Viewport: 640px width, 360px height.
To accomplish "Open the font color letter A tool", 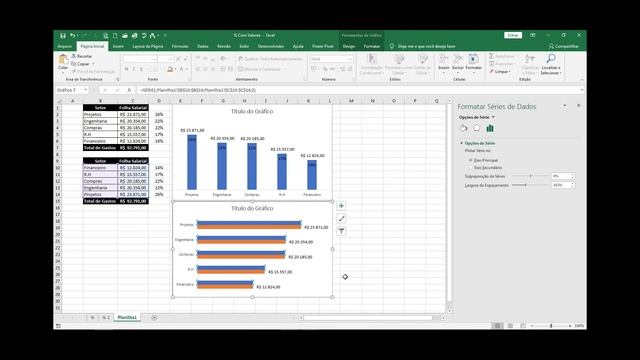I will [x=182, y=69].
